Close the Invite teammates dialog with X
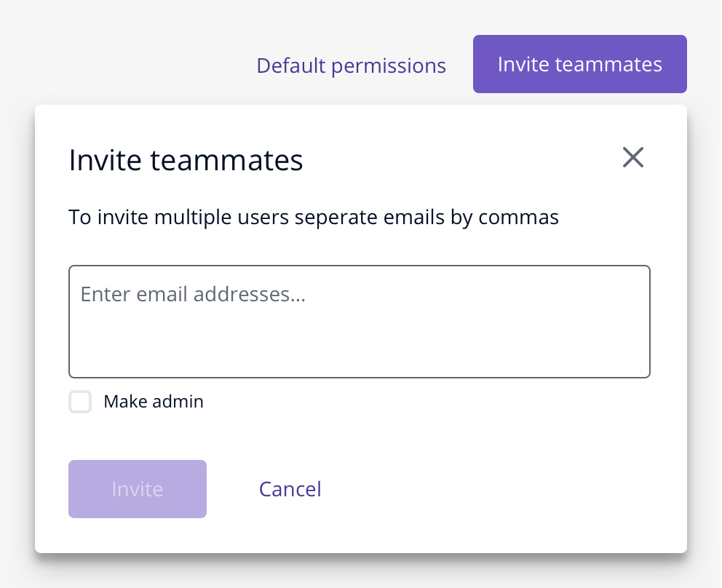 (x=634, y=157)
